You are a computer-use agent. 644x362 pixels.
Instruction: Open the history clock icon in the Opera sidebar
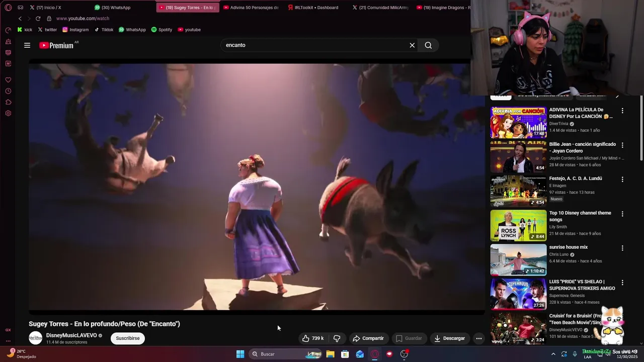pyautogui.click(x=8, y=91)
